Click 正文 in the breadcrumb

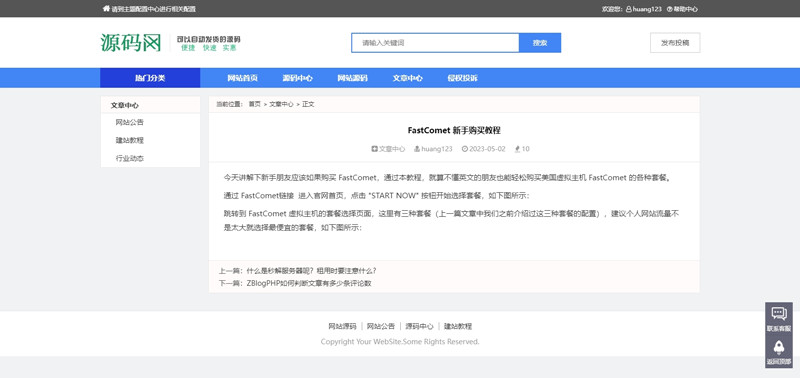pos(308,104)
